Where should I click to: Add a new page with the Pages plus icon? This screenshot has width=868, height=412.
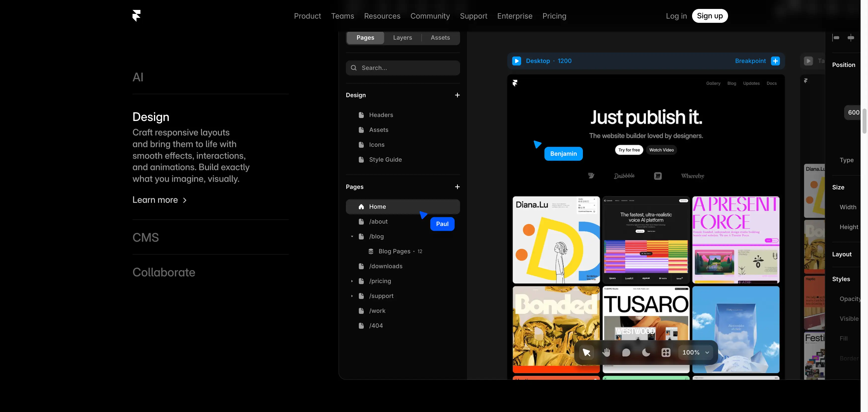[x=457, y=187]
